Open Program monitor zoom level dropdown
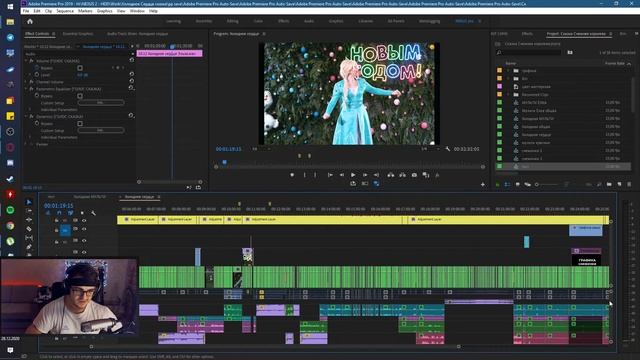 click(x=260, y=149)
